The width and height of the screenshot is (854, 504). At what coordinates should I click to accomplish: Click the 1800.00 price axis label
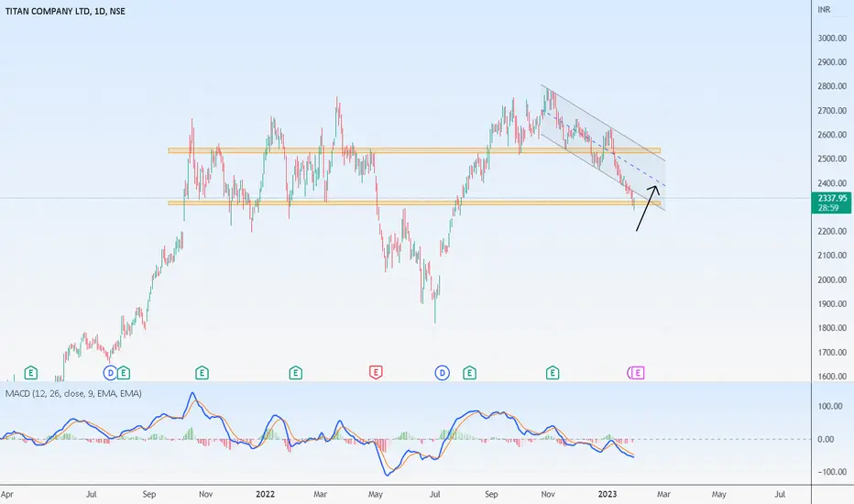832,327
